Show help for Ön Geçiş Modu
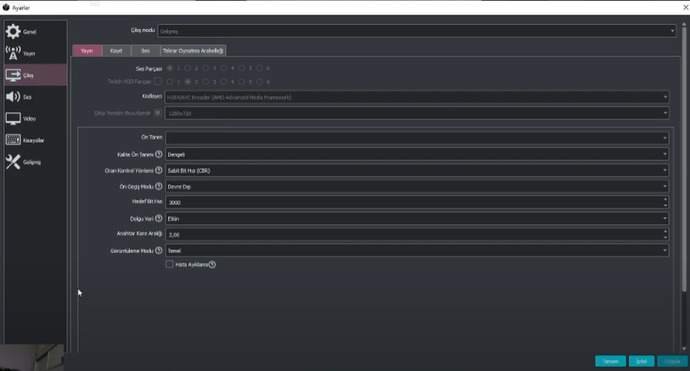690x371 pixels. pyautogui.click(x=158, y=187)
